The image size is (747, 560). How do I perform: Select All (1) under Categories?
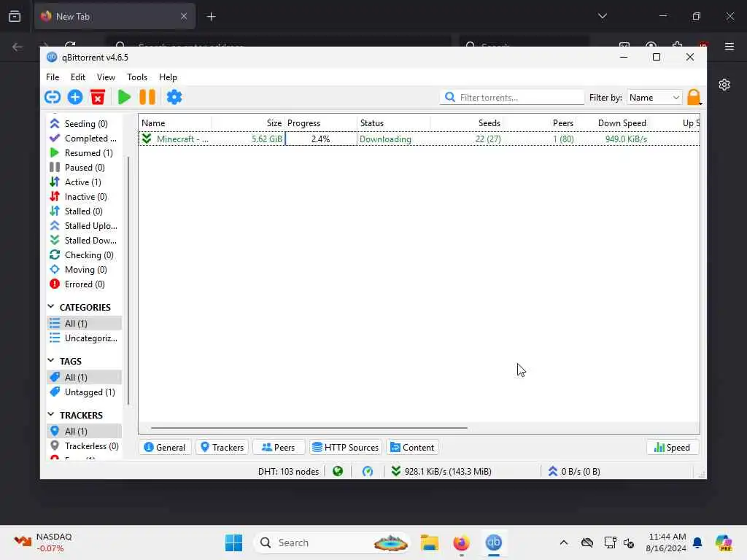[x=85, y=323]
